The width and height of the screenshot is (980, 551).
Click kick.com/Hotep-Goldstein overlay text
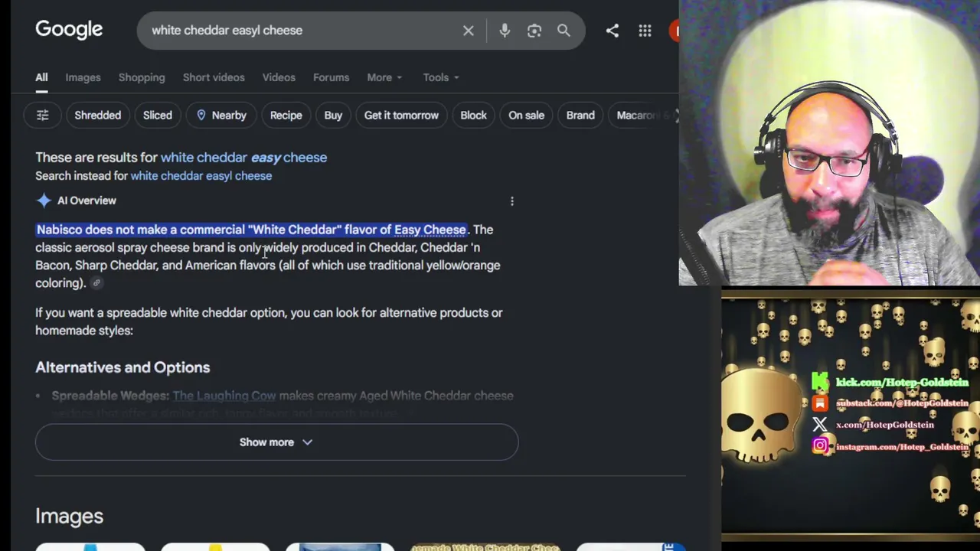point(902,382)
